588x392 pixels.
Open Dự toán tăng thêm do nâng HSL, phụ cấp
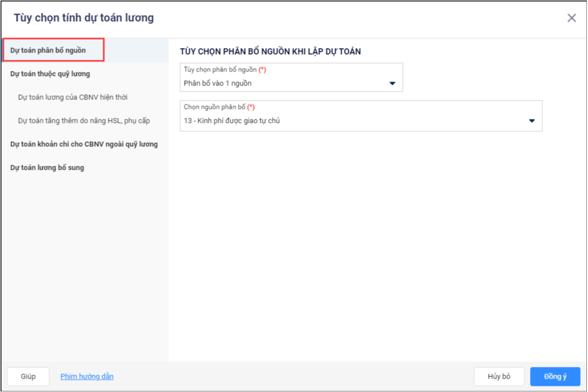pos(84,121)
